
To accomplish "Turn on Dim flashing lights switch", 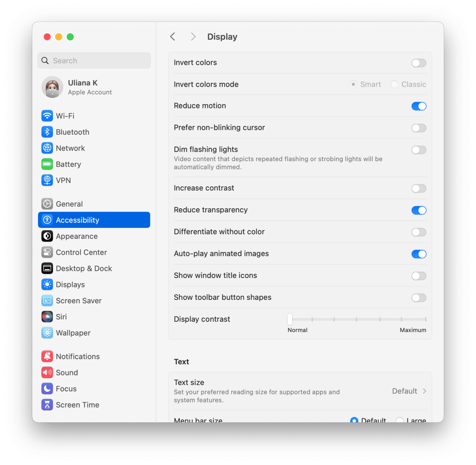I will coord(419,150).
